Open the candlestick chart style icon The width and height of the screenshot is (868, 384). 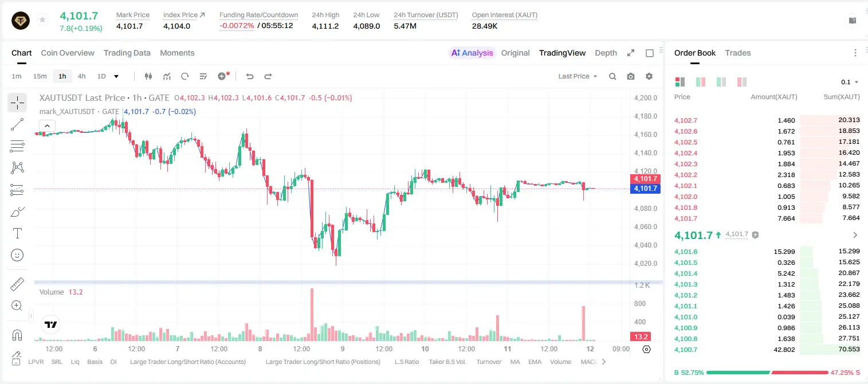(x=148, y=76)
